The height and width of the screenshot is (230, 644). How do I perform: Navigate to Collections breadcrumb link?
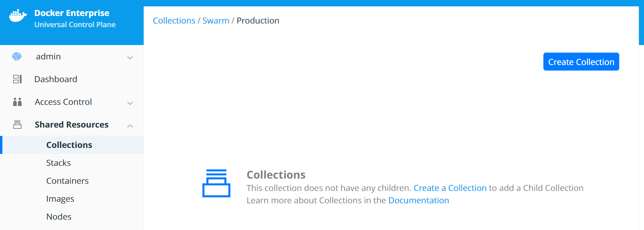coord(174,20)
